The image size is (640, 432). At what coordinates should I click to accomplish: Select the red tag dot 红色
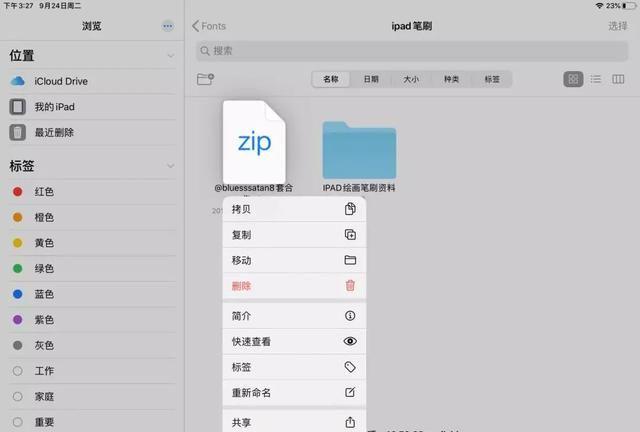click(x=18, y=192)
